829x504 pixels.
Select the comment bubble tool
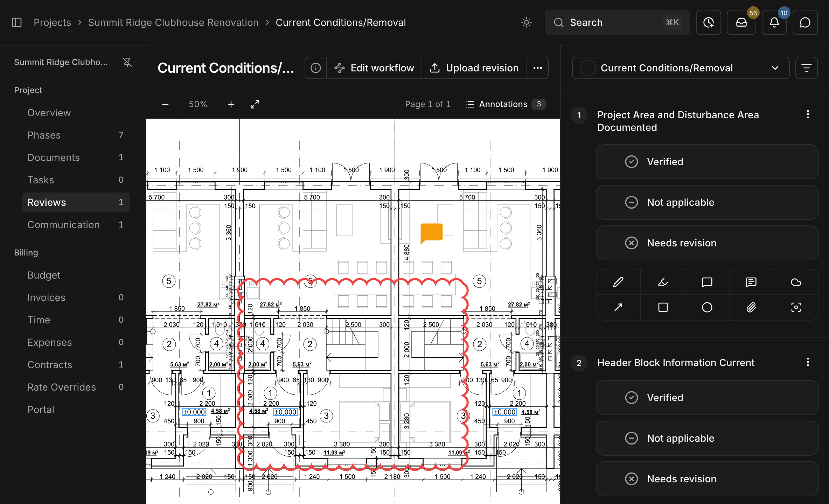pyautogui.click(x=707, y=282)
